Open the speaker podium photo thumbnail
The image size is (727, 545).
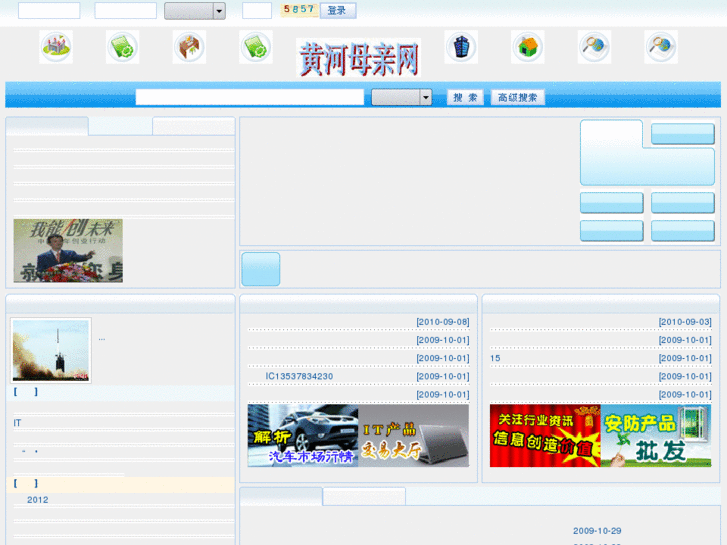[68, 250]
